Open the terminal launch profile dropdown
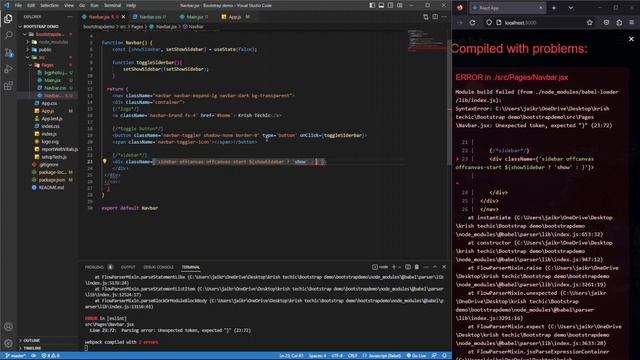Screen dimensions: 640x360 (399, 267)
